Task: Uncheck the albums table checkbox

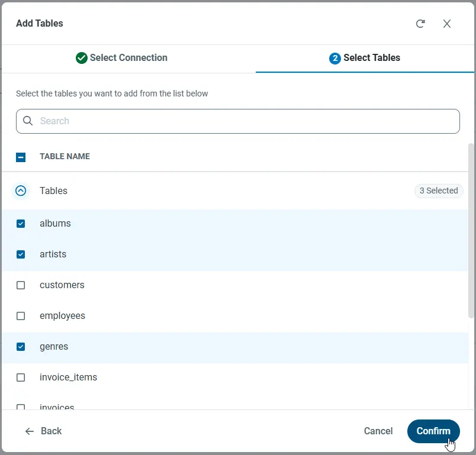Action: pyautogui.click(x=21, y=224)
